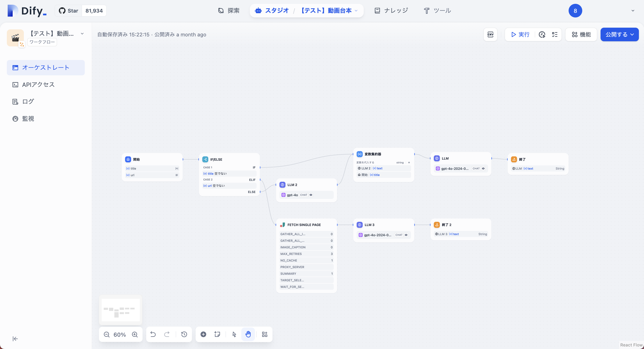Go to the ナレッジ tab
This screenshot has width=644, height=349.
pyautogui.click(x=391, y=10)
